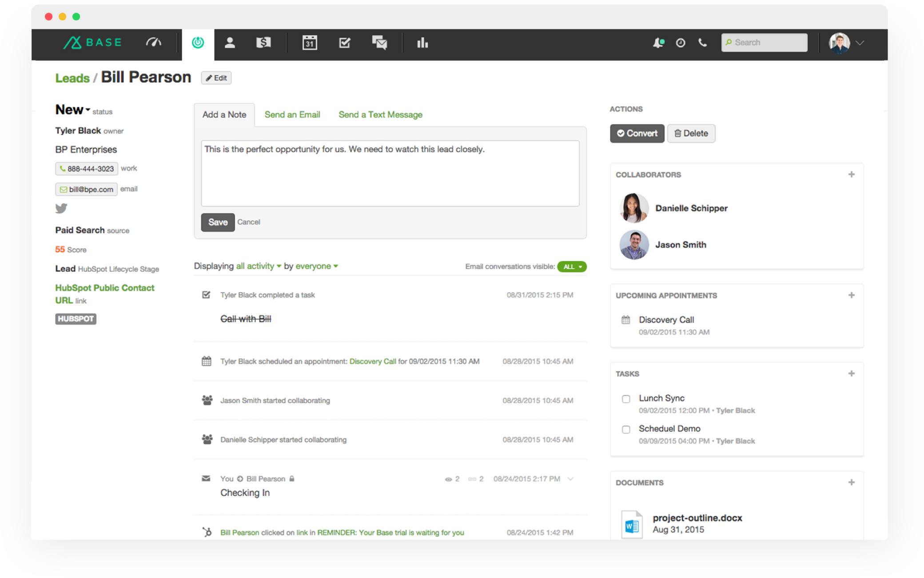
Task: Open the dashboard speedometer icon
Action: tap(154, 43)
